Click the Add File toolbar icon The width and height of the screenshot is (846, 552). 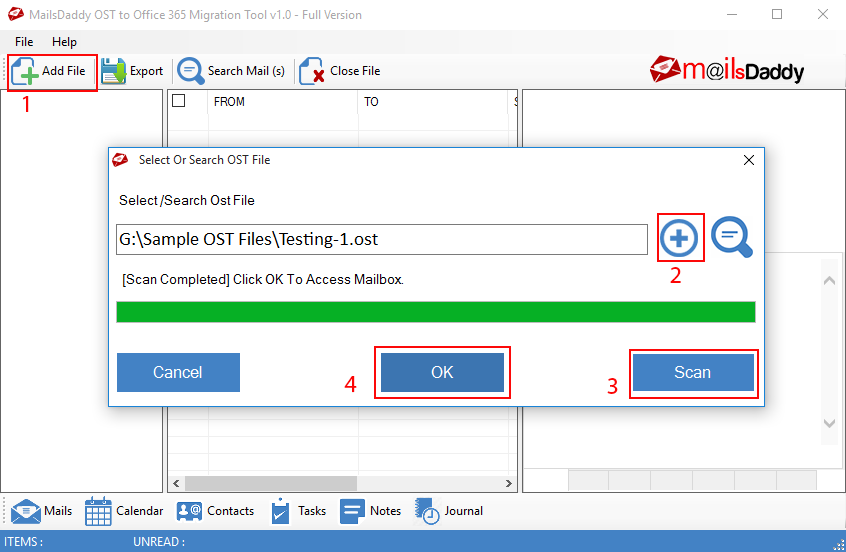tap(28, 72)
